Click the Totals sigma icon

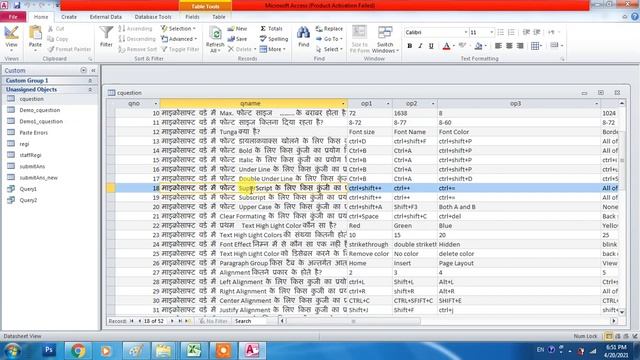pyautogui.click(x=263, y=29)
